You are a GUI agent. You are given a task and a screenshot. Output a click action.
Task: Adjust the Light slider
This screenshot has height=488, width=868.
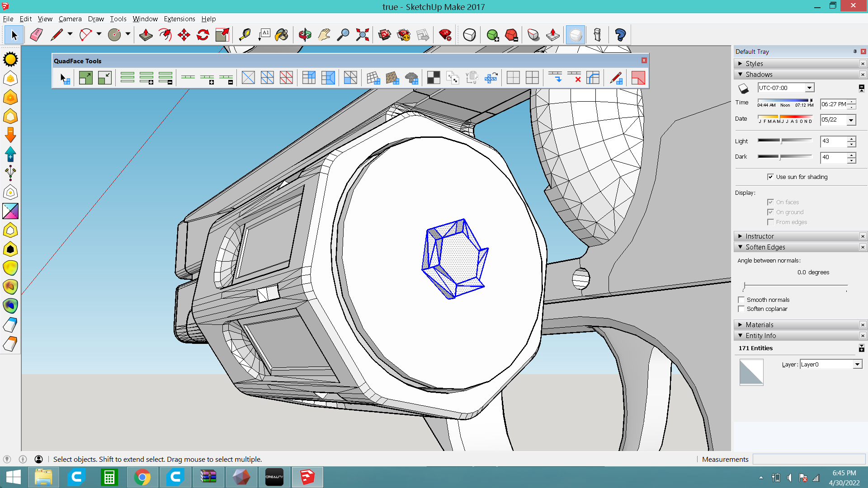pyautogui.click(x=781, y=141)
